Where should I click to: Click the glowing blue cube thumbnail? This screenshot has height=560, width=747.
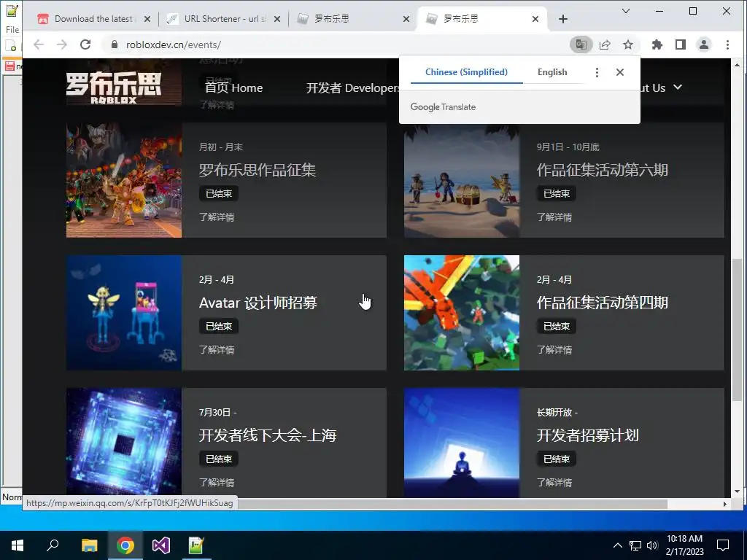pyautogui.click(x=124, y=443)
